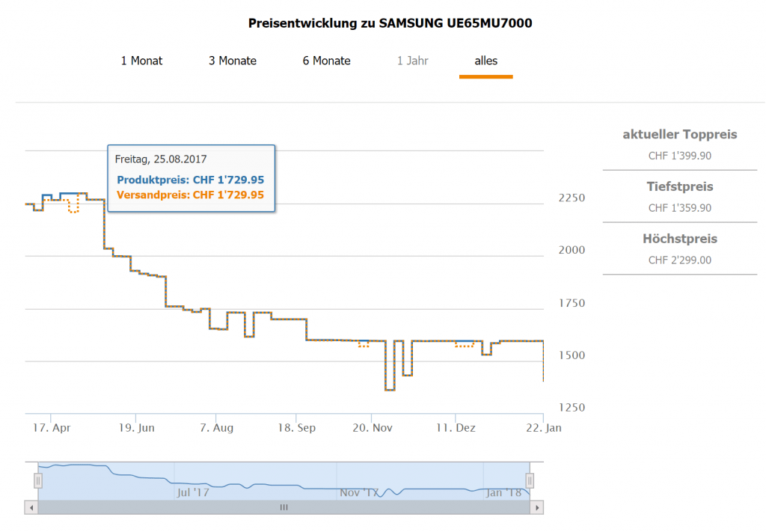Viewport: 766px width, 532px height.
Task: Click the navigator's left scroll arrow
Action: [31, 507]
